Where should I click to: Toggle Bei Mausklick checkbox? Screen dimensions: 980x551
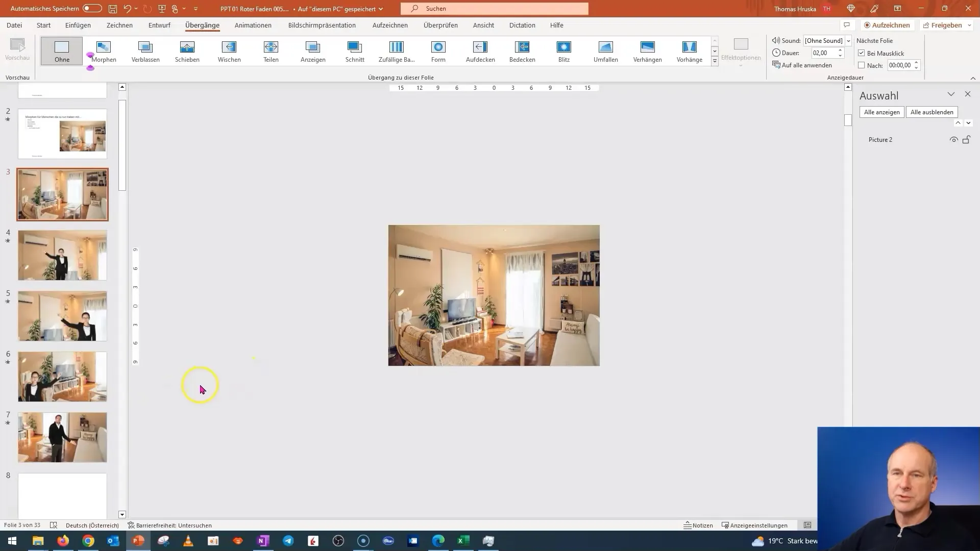click(862, 53)
